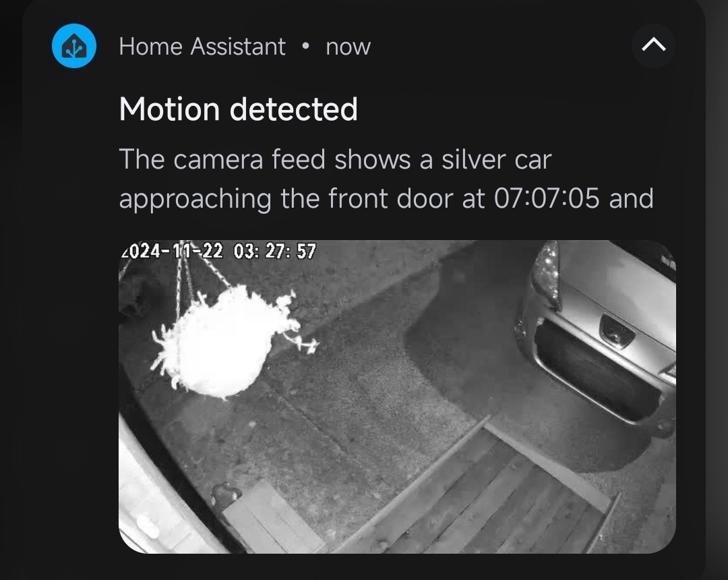Tap the Home Assistant app icon
The width and height of the screenshot is (728, 580).
point(74,46)
